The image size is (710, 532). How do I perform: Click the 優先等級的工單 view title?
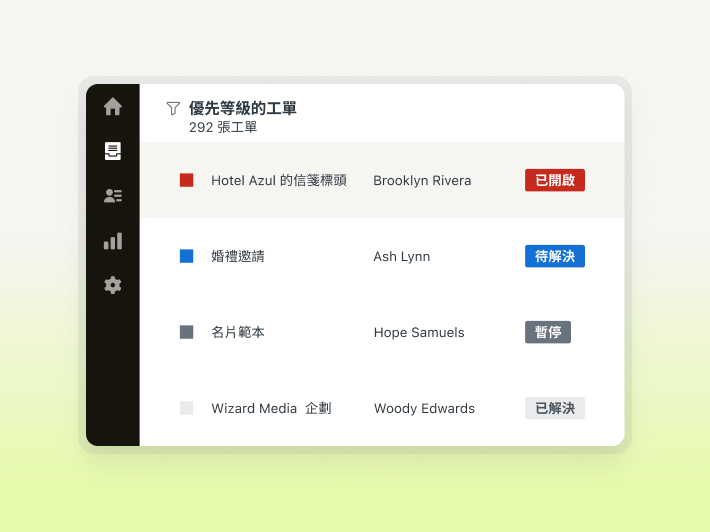[x=243, y=108]
